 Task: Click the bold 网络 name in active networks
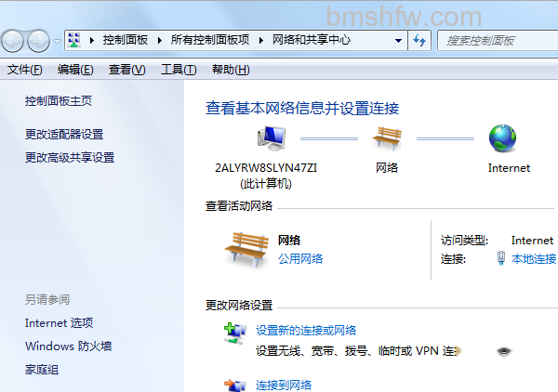289,241
